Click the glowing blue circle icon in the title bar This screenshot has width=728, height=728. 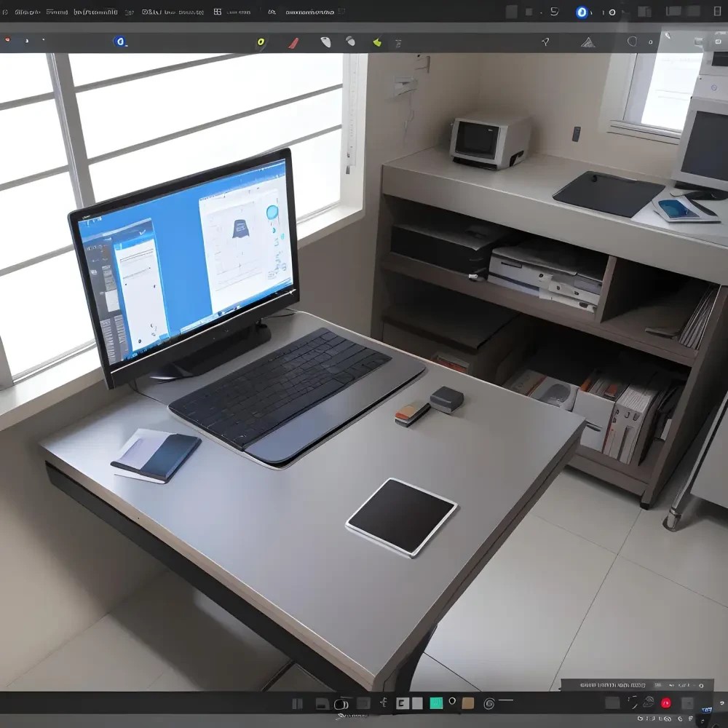tap(582, 12)
